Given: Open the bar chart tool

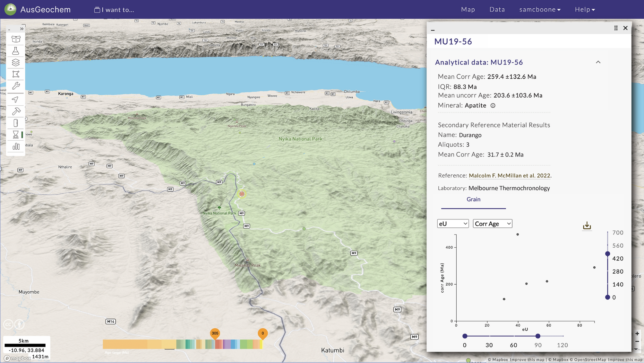Looking at the screenshot, I should (x=16, y=147).
